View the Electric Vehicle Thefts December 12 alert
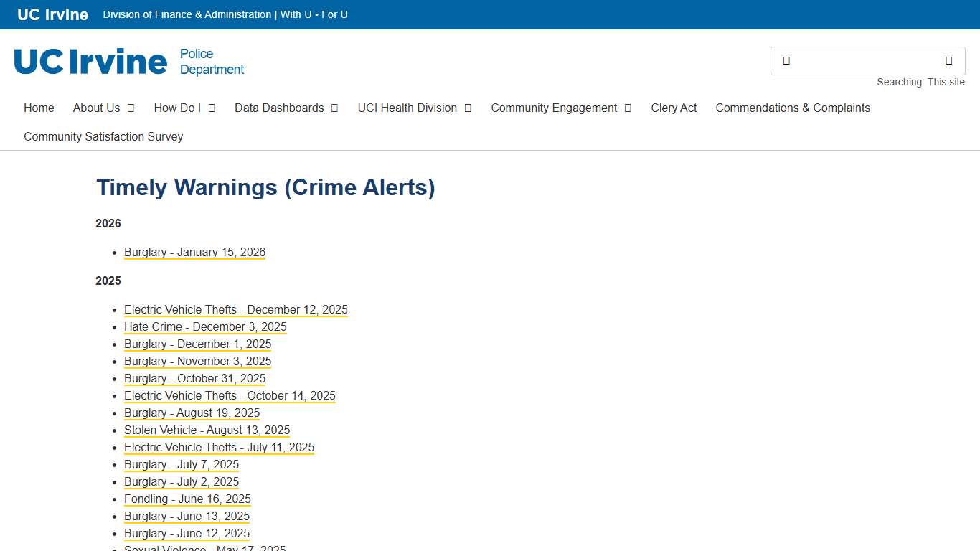Image resolution: width=980 pixels, height=551 pixels. pyautogui.click(x=236, y=309)
